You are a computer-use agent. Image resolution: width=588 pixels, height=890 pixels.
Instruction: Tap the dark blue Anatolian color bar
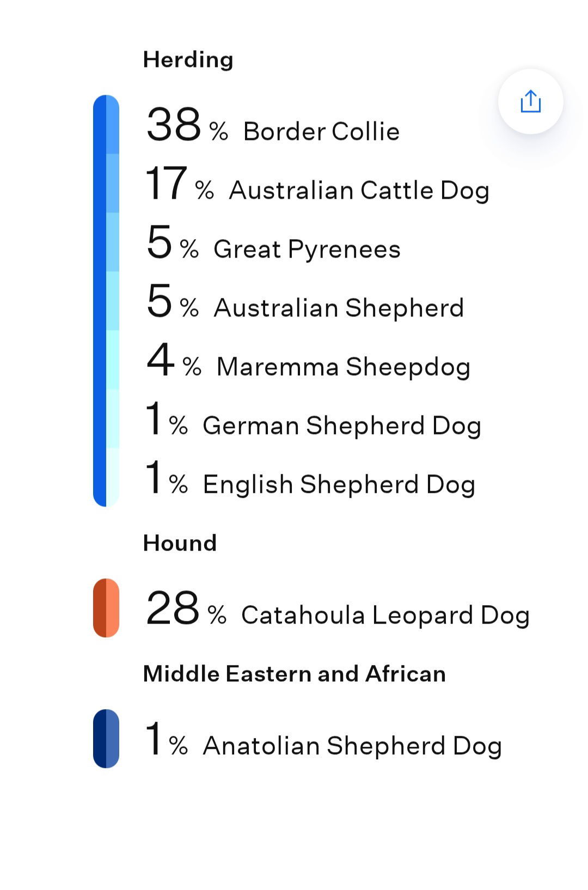click(x=106, y=739)
